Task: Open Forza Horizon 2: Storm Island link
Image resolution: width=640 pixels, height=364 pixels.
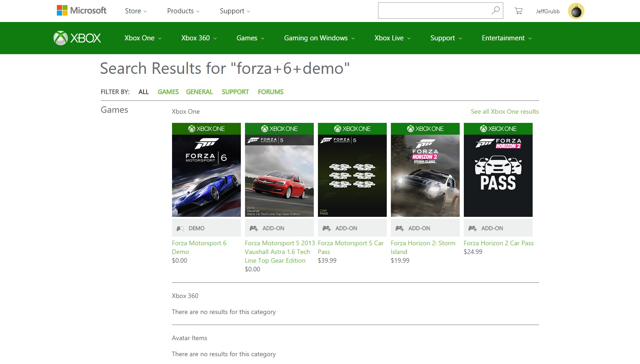Action: [x=423, y=248]
